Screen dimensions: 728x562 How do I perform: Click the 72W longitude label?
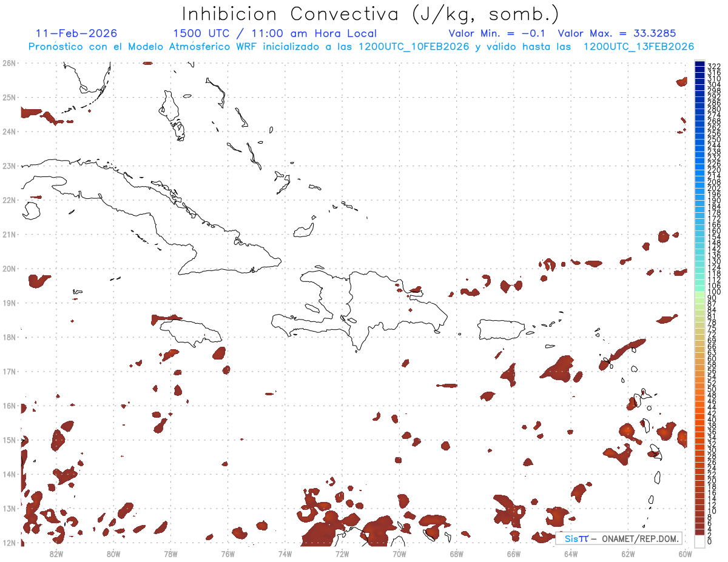click(x=342, y=554)
